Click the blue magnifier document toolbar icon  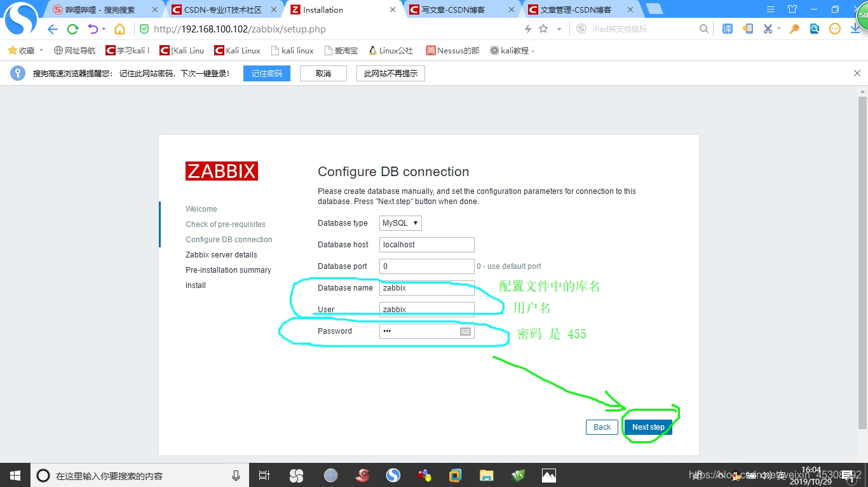click(815, 29)
